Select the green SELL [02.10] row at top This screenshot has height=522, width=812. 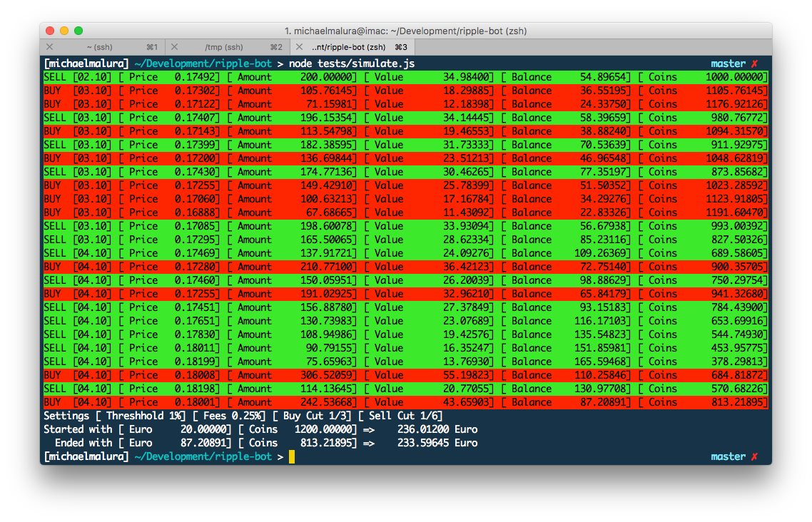point(285,76)
